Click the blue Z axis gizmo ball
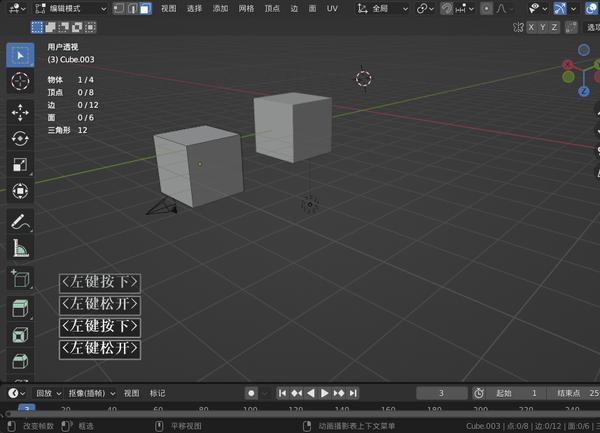The width and height of the screenshot is (600, 433). [x=584, y=91]
